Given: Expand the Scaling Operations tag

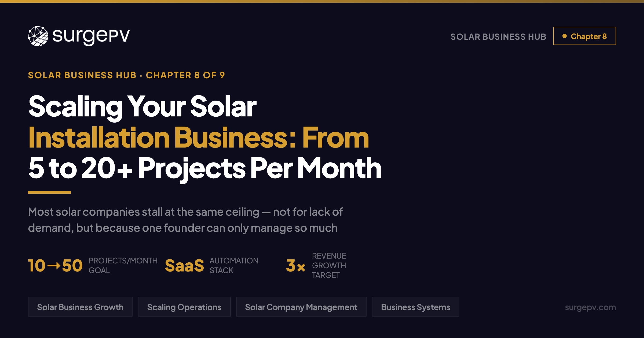Looking at the screenshot, I should coord(184,307).
